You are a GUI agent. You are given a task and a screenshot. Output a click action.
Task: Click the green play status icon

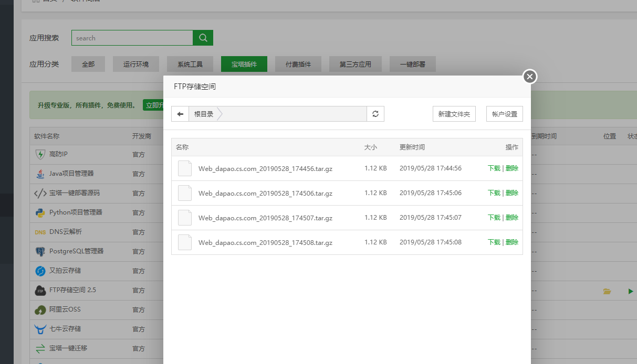631,291
